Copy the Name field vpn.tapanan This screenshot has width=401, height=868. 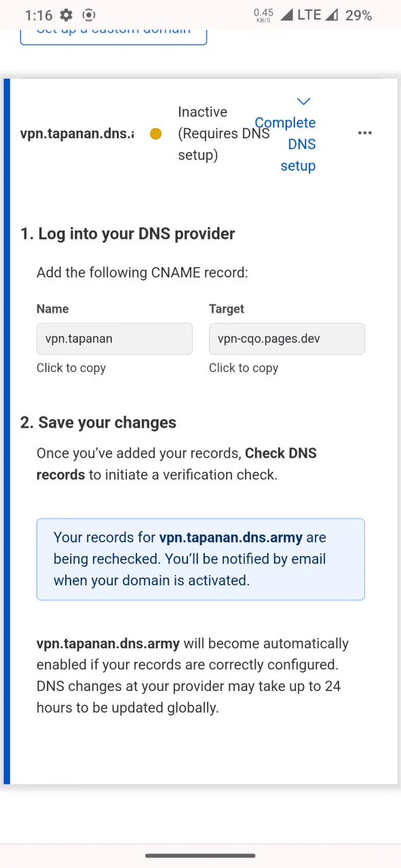pos(114,338)
